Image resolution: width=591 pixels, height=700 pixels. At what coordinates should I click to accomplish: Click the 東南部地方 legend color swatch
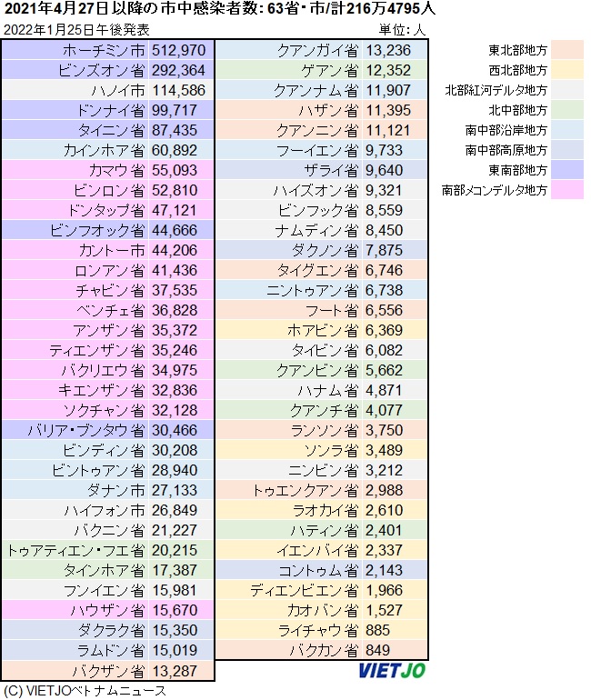coord(566,170)
